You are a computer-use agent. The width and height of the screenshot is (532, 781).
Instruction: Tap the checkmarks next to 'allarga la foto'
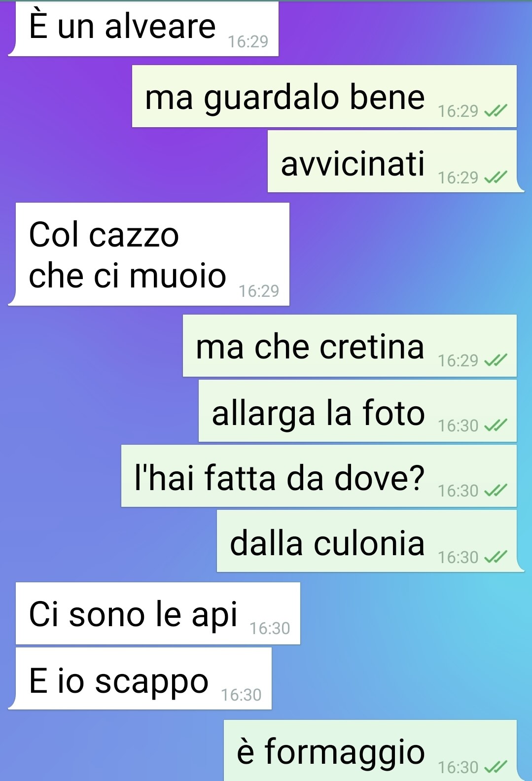[x=496, y=426]
